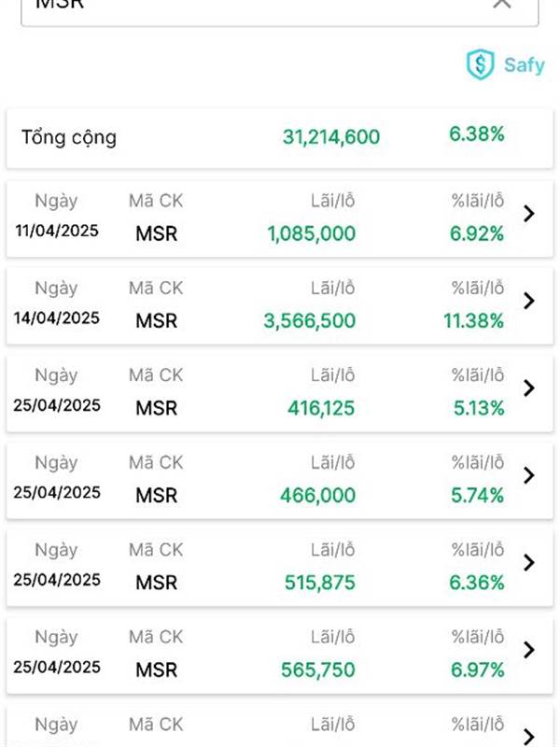Click the 31,214,600 total profit value

331,137
